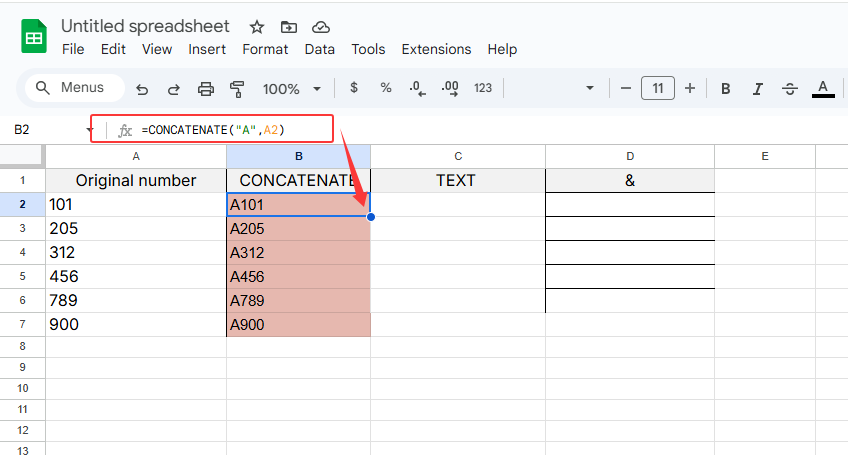The width and height of the screenshot is (848, 455).
Task: Click the redo arrow icon
Action: 173,88
